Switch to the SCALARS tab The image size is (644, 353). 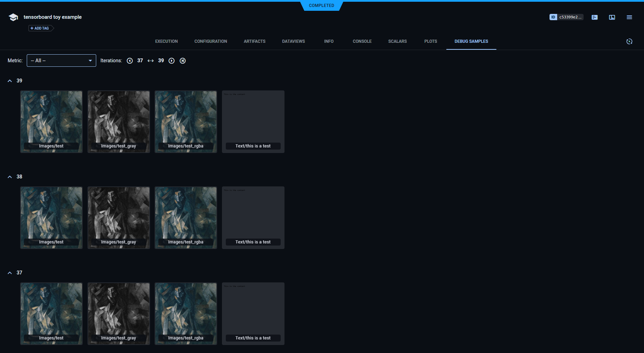point(397,41)
